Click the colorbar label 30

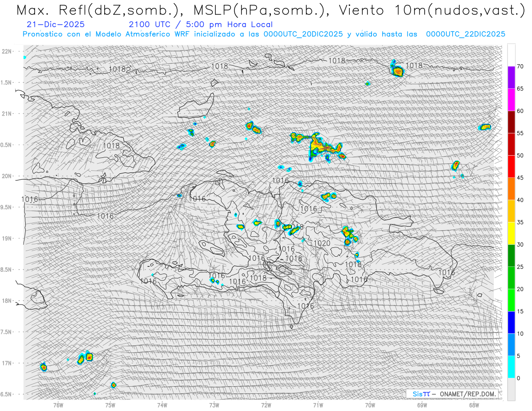pos(520,245)
